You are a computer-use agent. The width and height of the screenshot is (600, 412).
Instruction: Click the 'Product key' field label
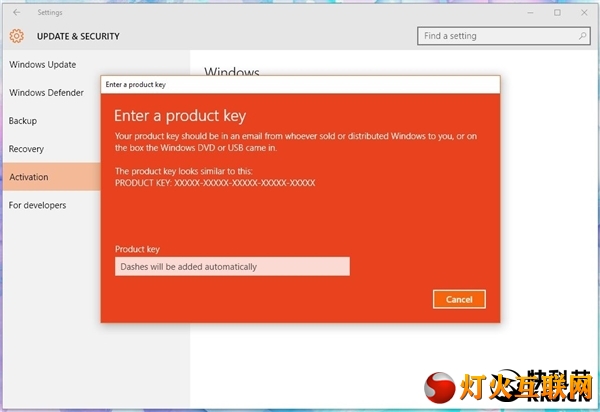[137, 249]
